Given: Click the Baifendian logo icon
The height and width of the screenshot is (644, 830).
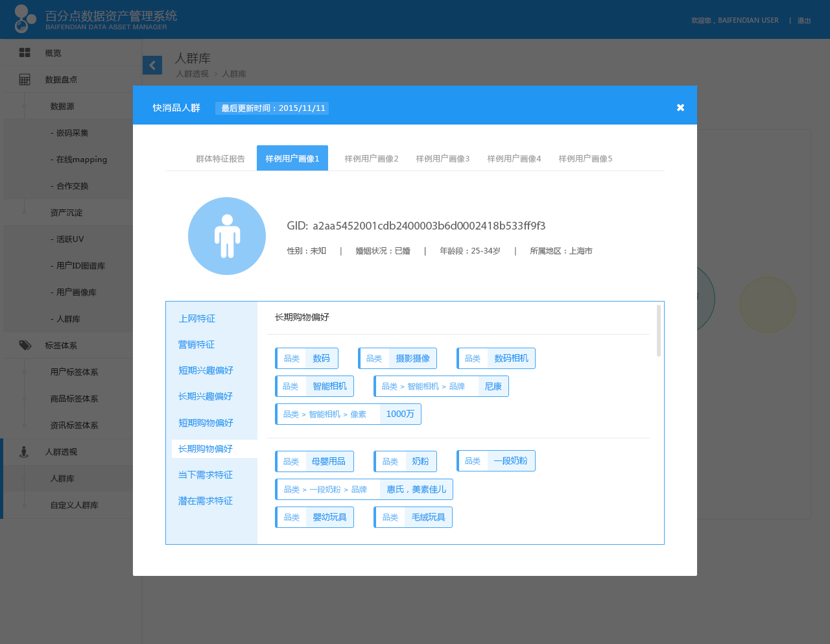Looking at the screenshot, I should (x=25, y=19).
